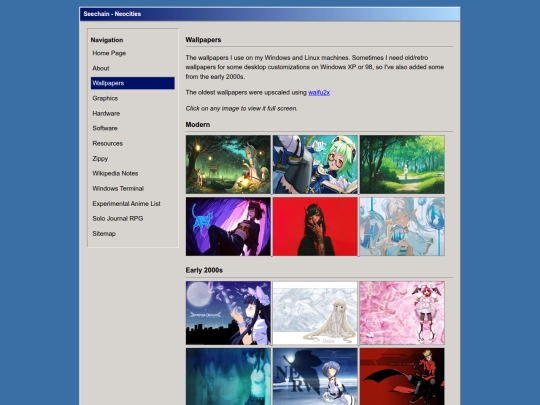This screenshot has height=405, width=540.
Task: Follow the waifu2x hyperlink
Action: click(319, 92)
